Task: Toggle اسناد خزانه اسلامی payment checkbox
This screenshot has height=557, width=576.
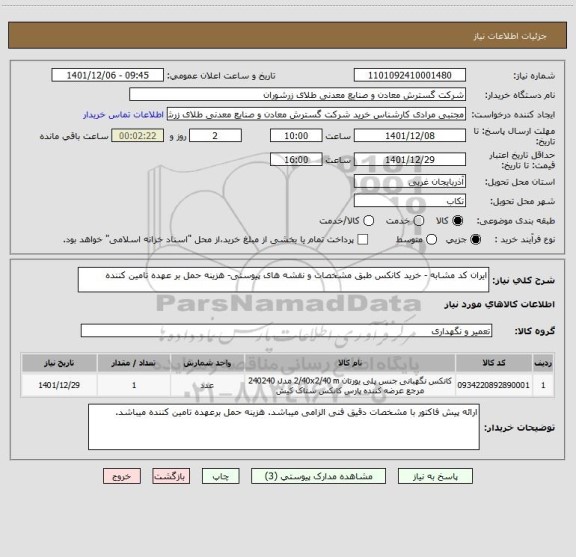Action: [363, 240]
